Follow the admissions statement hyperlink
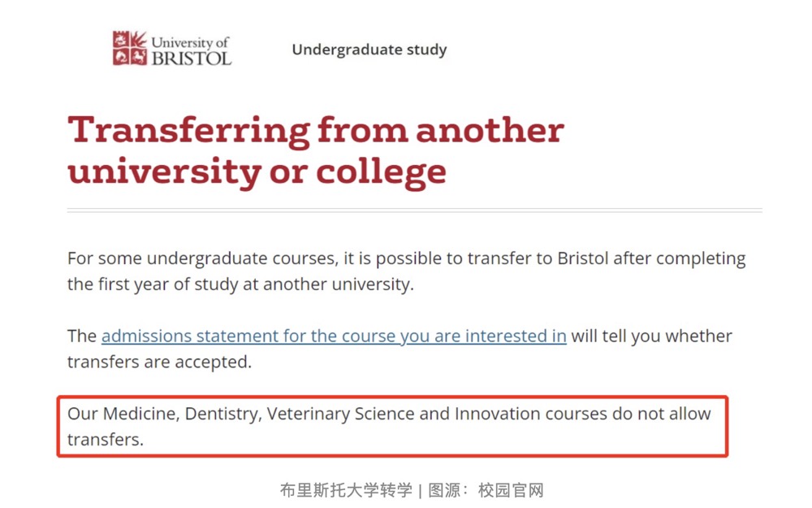 click(x=334, y=336)
